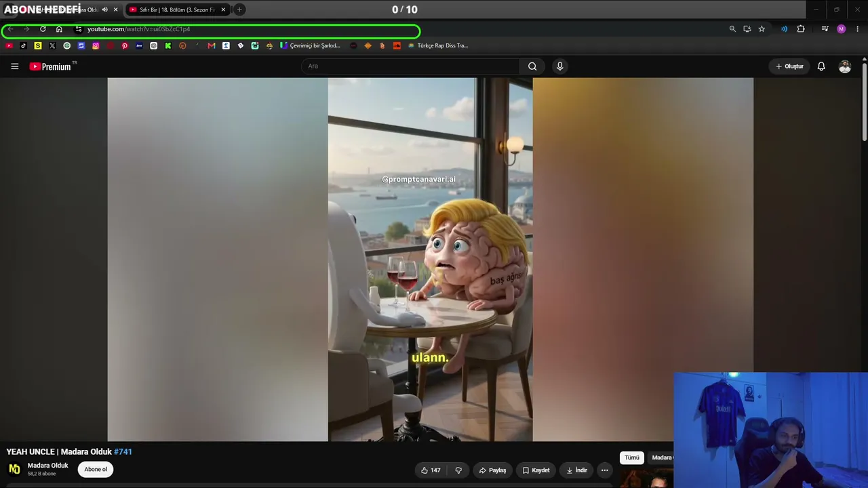
Task: Open the browser extensions puzzle menu
Action: tap(801, 29)
